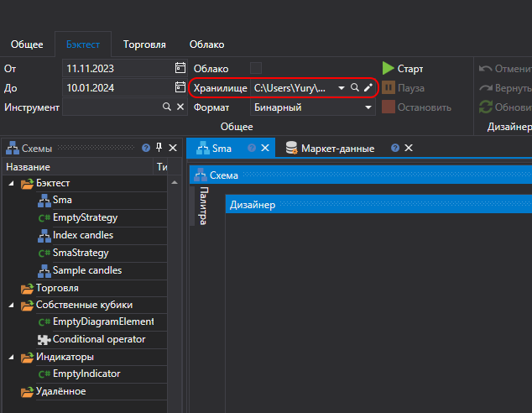The width and height of the screenshot is (532, 413).
Task: Click the Собственные кубики folder row
Action: click(84, 305)
